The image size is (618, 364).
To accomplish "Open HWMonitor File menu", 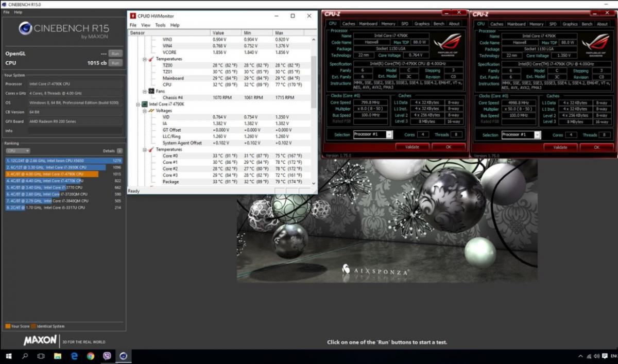I will pos(133,25).
